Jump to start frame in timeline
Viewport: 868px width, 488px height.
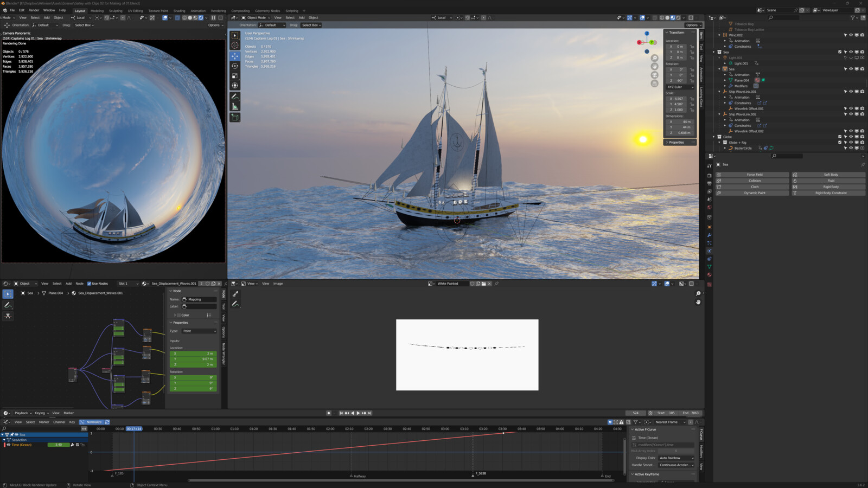[341, 413]
